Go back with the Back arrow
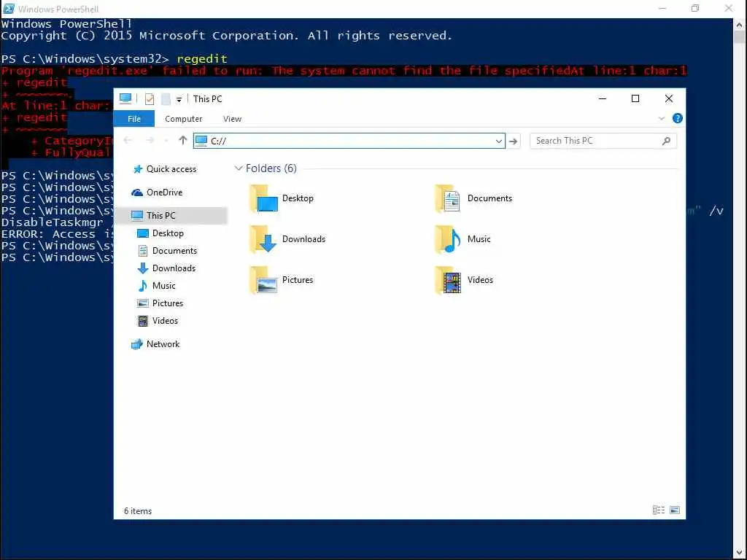This screenshot has height=560, width=747. point(128,141)
